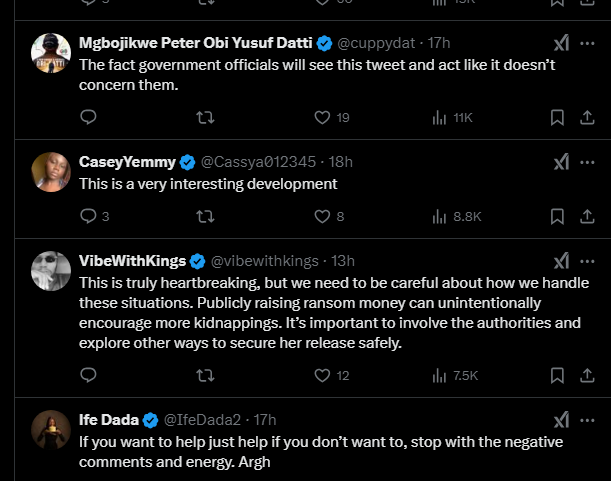Open Grok icon on Ife Dada tweet
The height and width of the screenshot is (481, 611).
tap(562, 419)
